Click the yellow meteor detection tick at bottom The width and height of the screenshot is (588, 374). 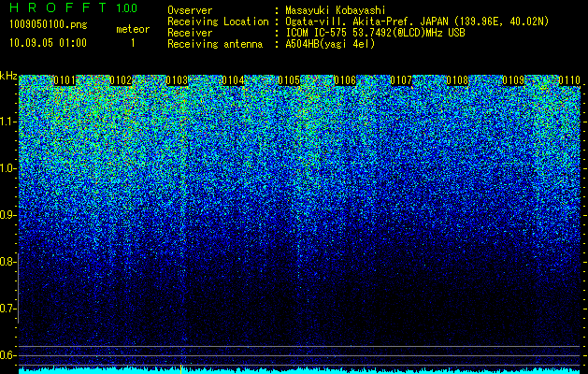click(x=180, y=369)
